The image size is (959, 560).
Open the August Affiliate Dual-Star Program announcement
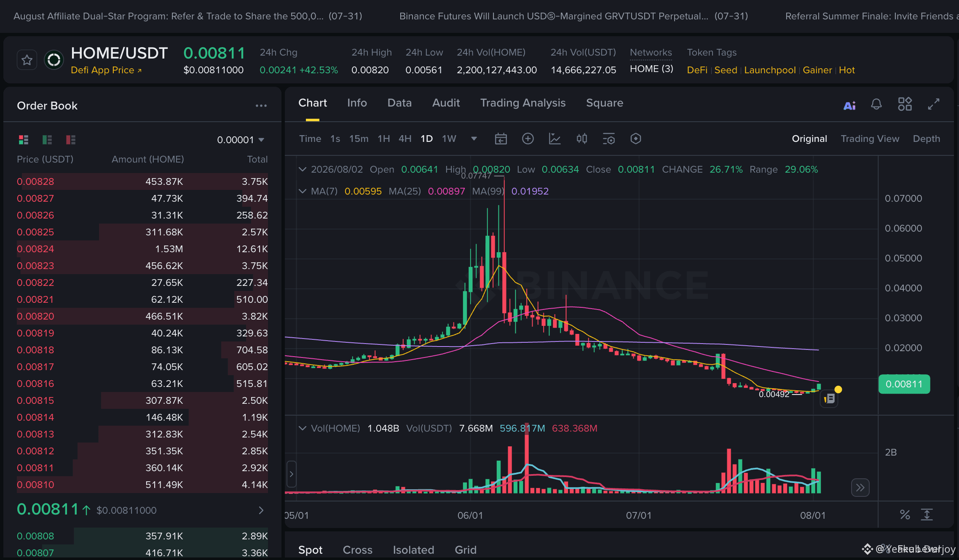[188, 16]
